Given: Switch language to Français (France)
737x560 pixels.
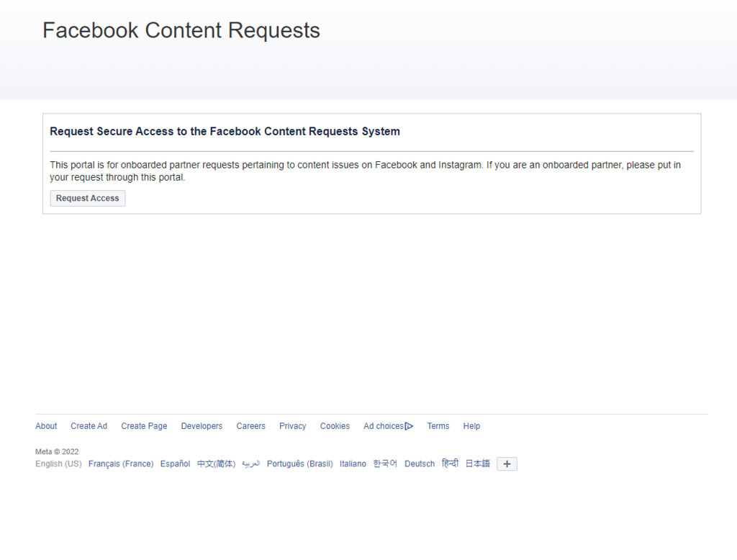Looking at the screenshot, I should (121, 464).
